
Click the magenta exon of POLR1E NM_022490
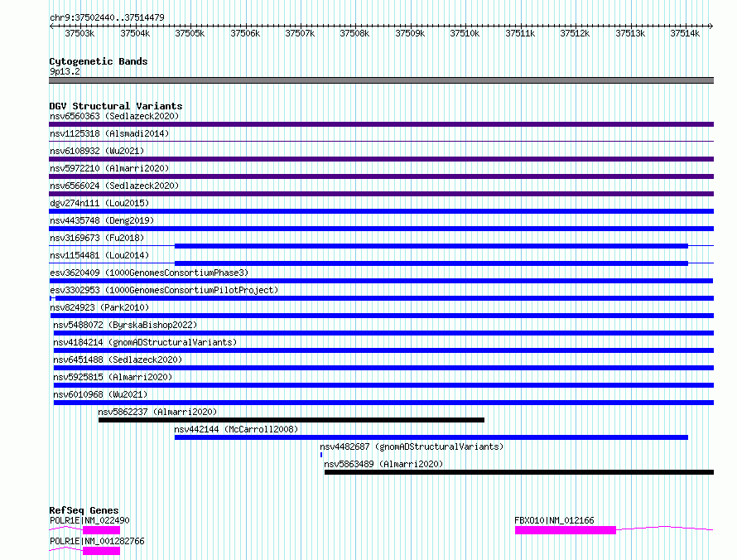(102, 530)
